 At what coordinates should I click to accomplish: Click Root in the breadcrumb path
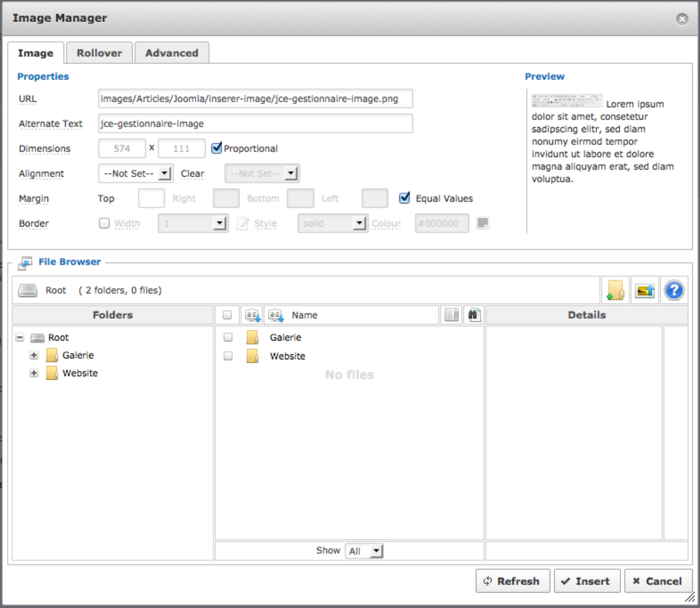click(x=56, y=290)
